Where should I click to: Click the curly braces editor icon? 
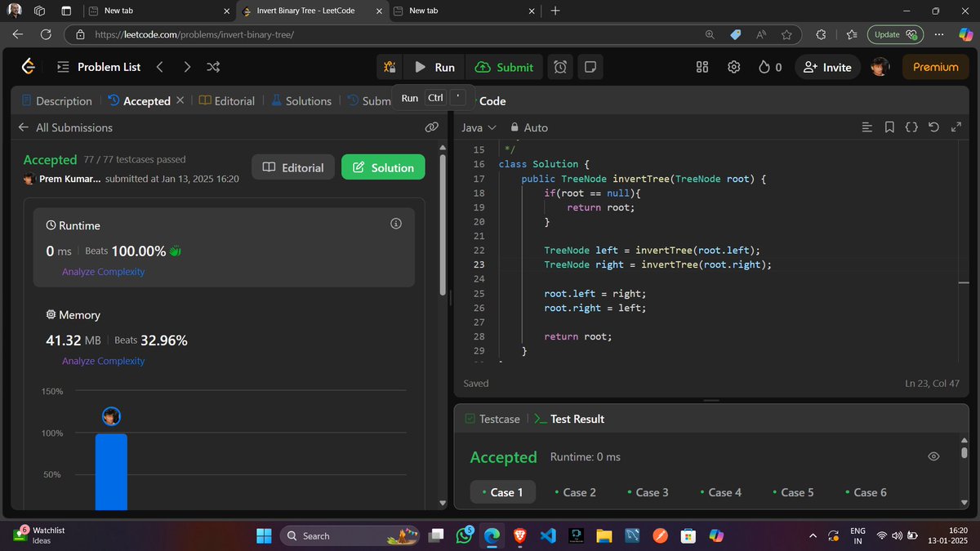[x=911, y=127]
